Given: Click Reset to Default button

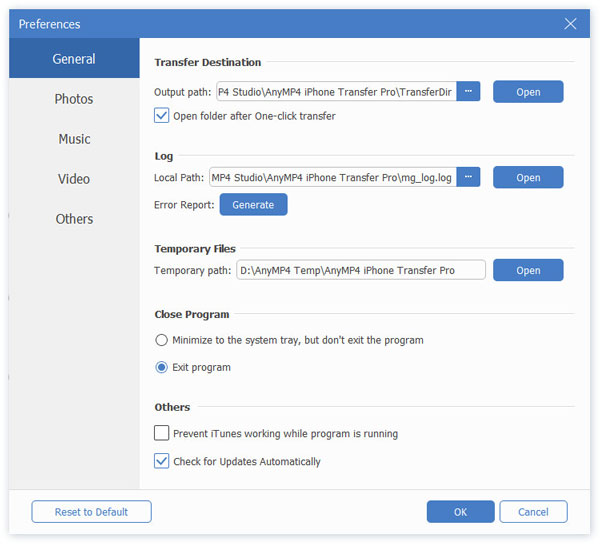Looking at the screenshot, I should click(91, 512).
